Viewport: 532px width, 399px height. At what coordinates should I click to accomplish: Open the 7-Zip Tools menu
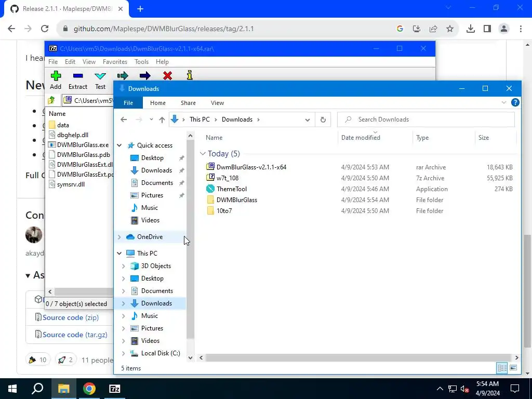[x=141, y=62]
